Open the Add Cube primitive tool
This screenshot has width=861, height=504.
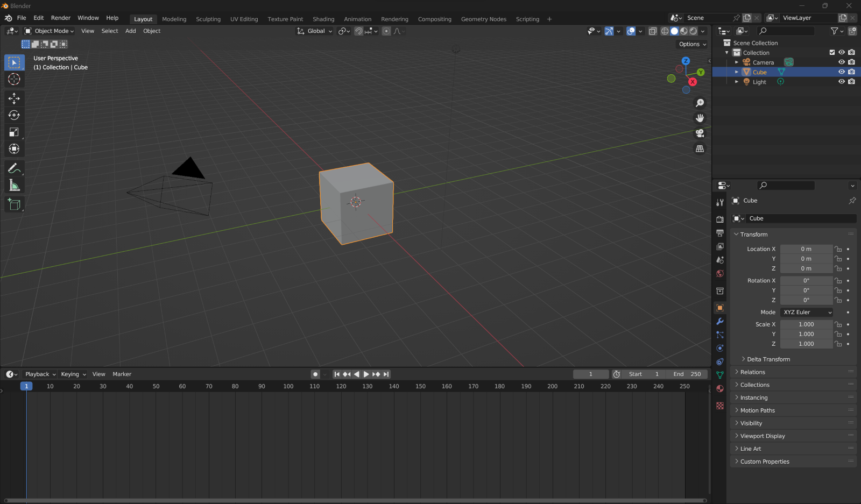tap(15, 204)
